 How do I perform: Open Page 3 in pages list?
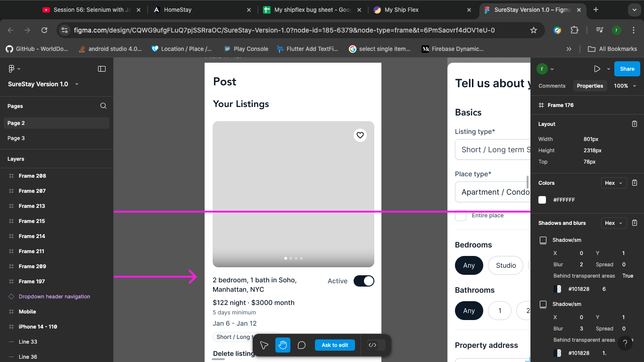tap(16, 138)
